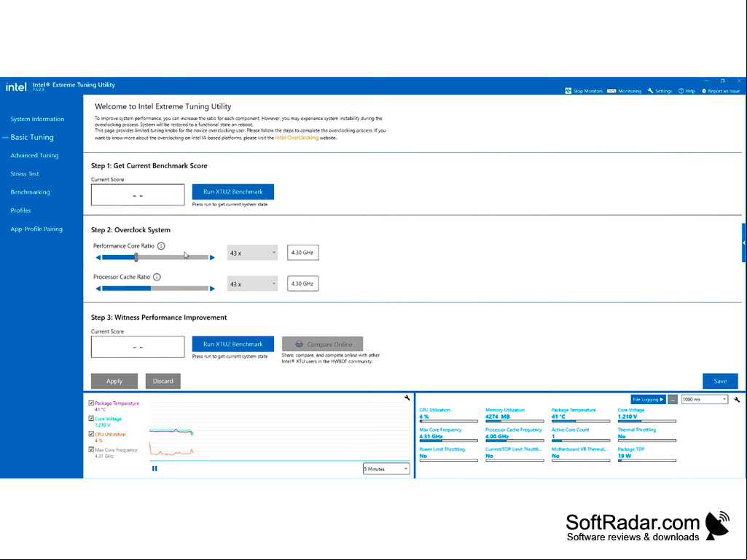Screen dimensions: 747x560
Task: Apply the overclock settings
Action: click(114, 381)
